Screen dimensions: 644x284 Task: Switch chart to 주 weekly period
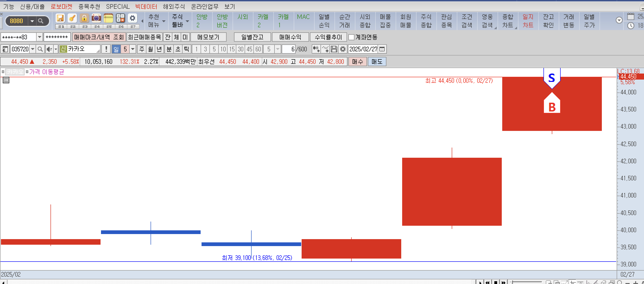[x=142, y=49]
